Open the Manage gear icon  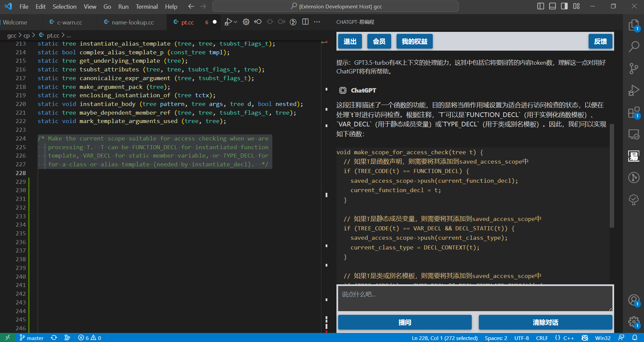634,322
